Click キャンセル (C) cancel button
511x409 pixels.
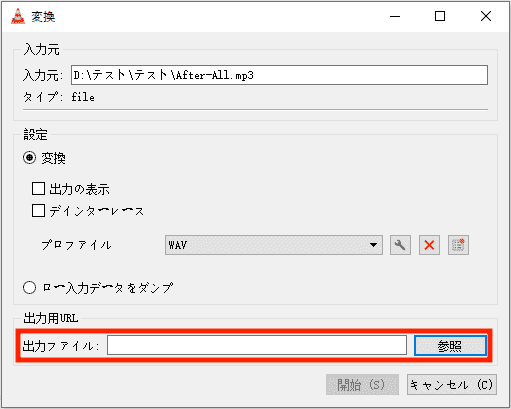[452, 385]
